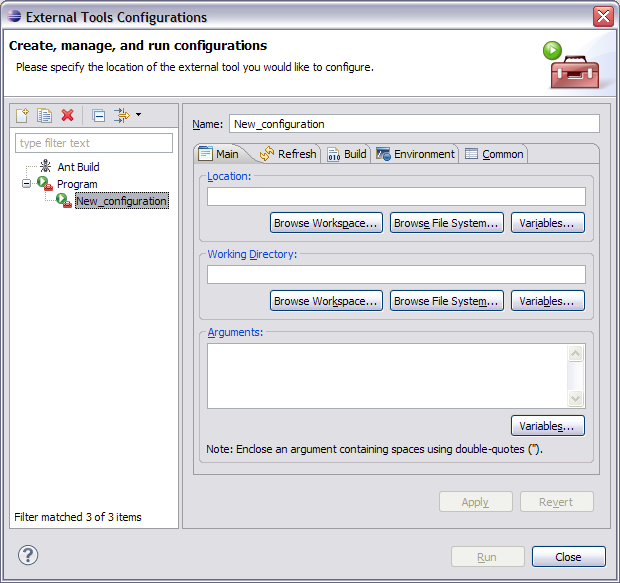Click Variables button under Working Directory
The image size is (620, 583).
pos(548,301)
